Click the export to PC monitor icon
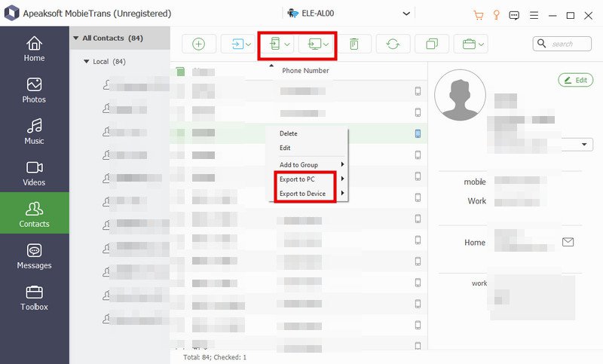The image size is (603, 364). pos(314,44)
